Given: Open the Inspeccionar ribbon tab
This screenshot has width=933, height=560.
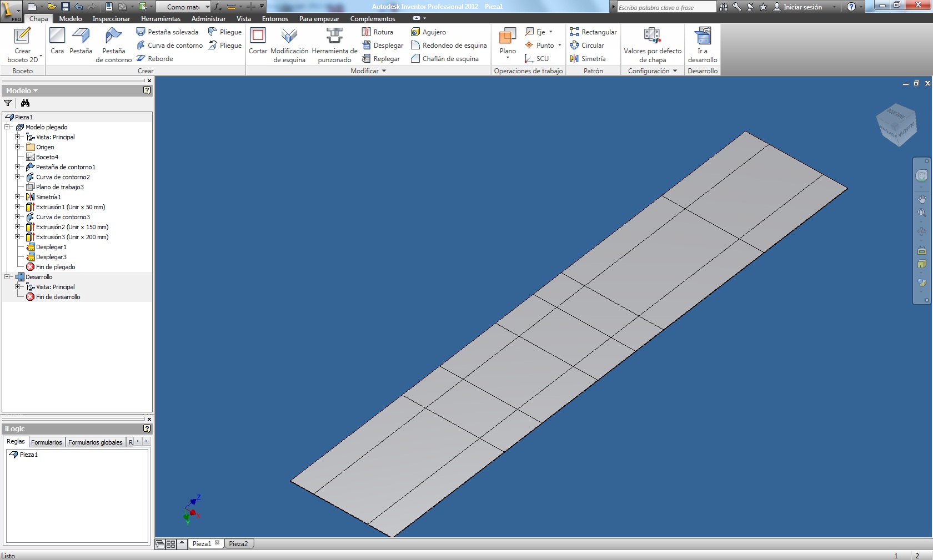Looking at the screenshot, I should 111,19.
